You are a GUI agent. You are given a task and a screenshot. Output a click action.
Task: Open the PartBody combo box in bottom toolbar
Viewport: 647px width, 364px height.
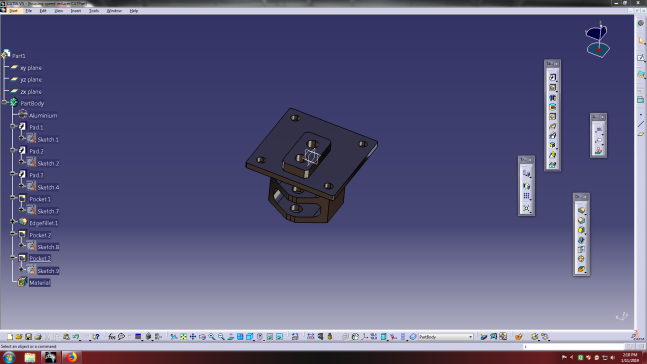point(446,337)
